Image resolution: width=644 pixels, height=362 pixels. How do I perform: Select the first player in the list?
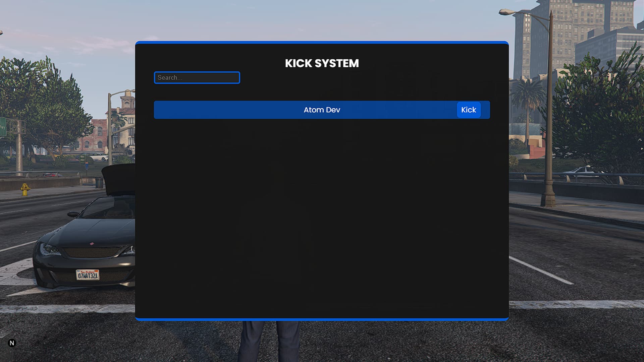coord(302,110)
